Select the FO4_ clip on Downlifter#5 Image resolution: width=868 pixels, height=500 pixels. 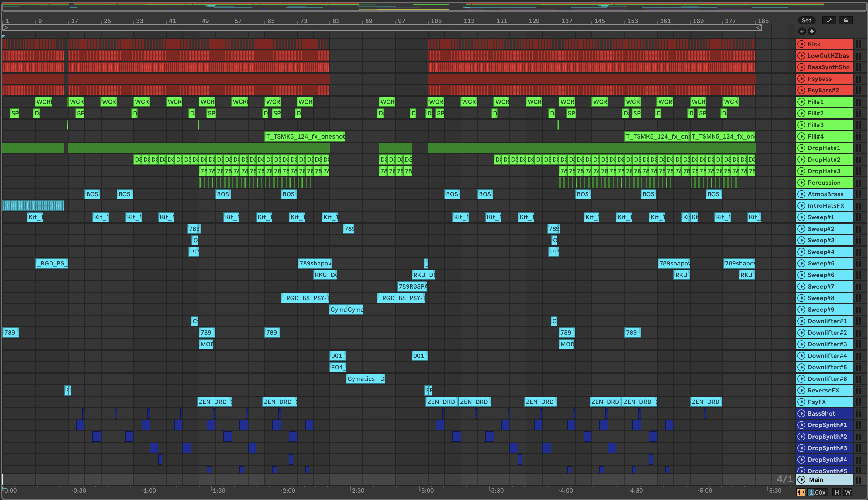(x=338, y=367)
